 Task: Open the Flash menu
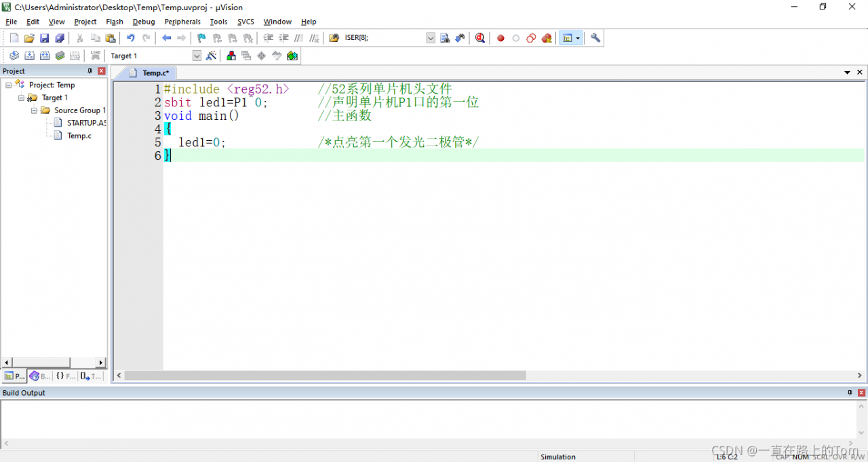[x=115, y=22]
